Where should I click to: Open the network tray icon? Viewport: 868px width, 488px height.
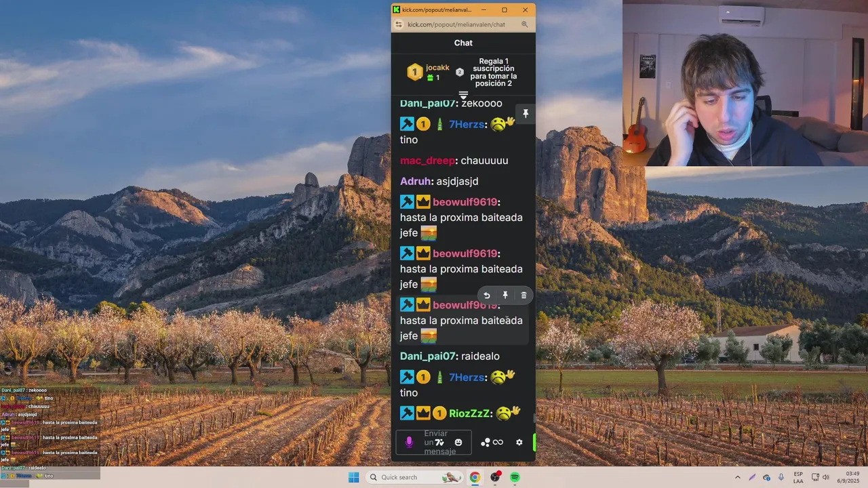point(815,477)
